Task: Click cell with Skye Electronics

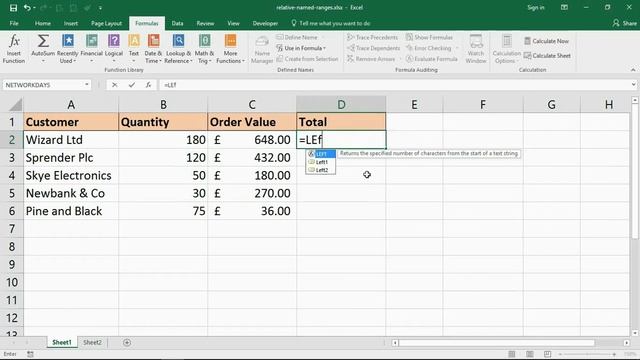Action: click(x=71, y=176)
